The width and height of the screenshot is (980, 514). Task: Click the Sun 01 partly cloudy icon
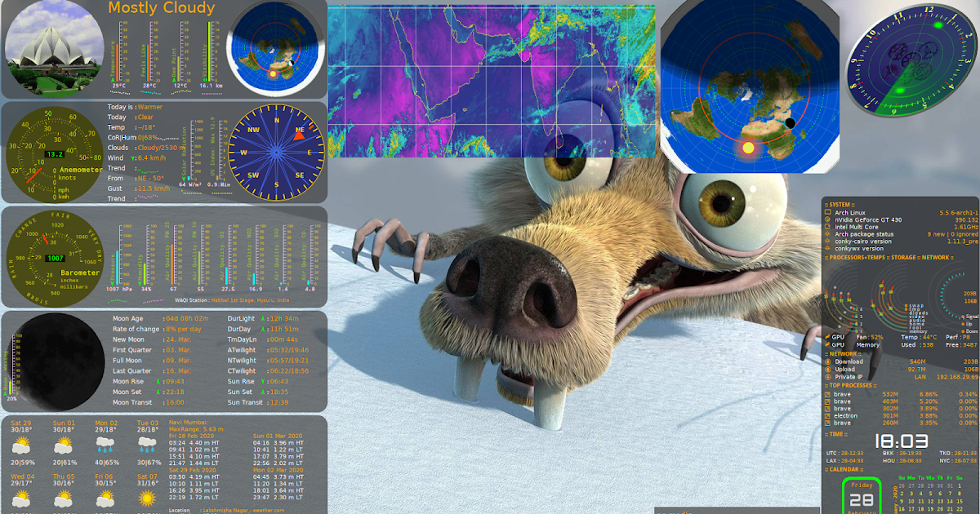[65, 445]
